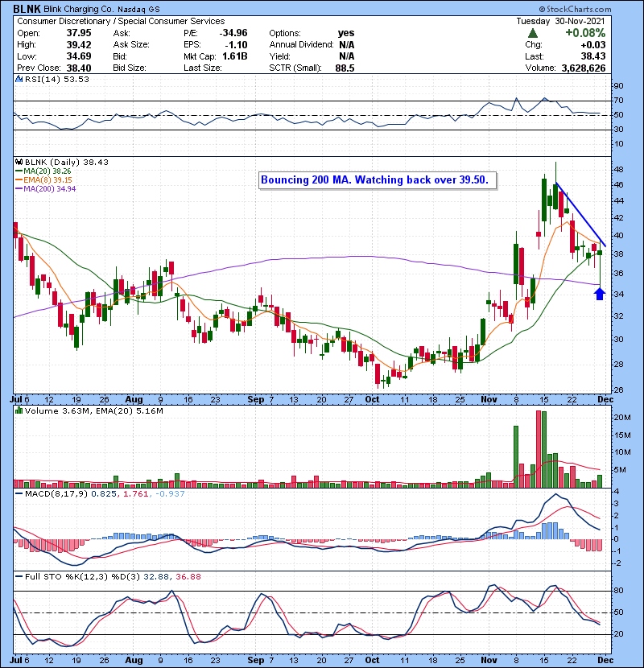Click the SCTR (Small) value 88.5
The image size is (644, 668).
point(345,68)
